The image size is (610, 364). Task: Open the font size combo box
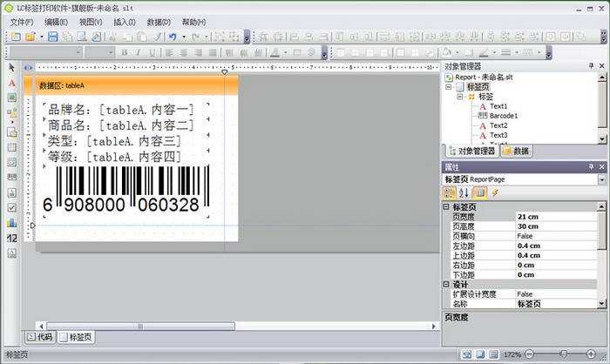[99, 52]
